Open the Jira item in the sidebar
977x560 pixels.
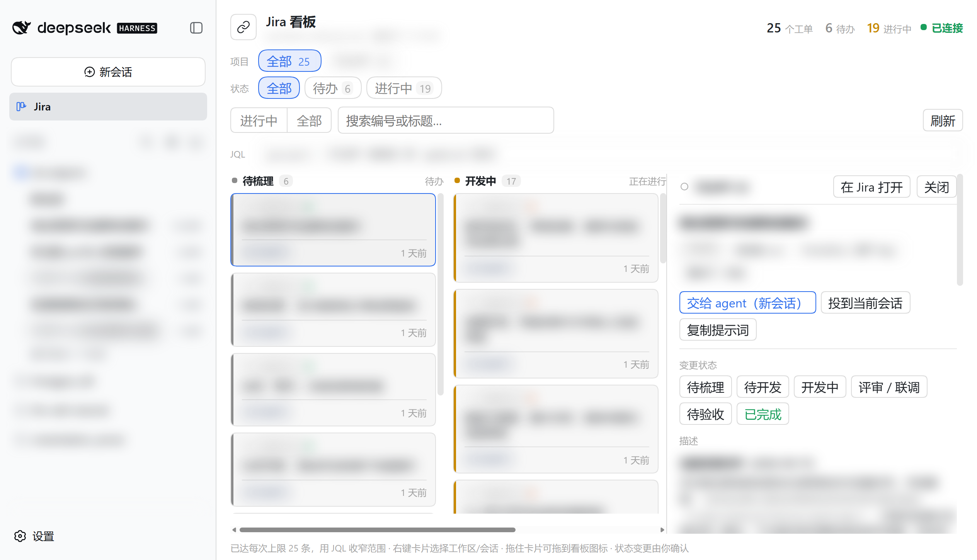point(108,107)
